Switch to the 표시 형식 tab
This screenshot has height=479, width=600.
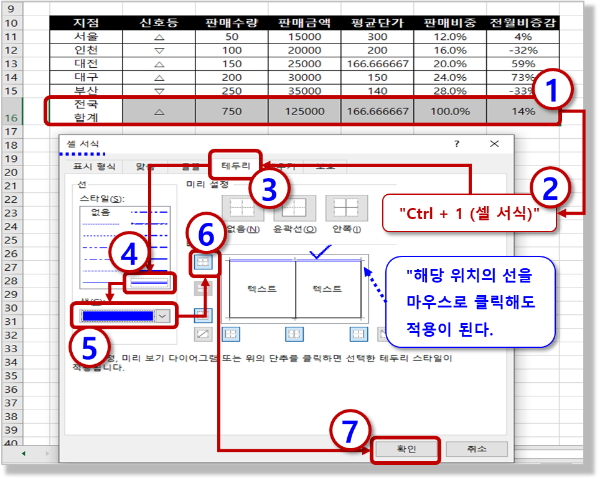pos(94,166)
